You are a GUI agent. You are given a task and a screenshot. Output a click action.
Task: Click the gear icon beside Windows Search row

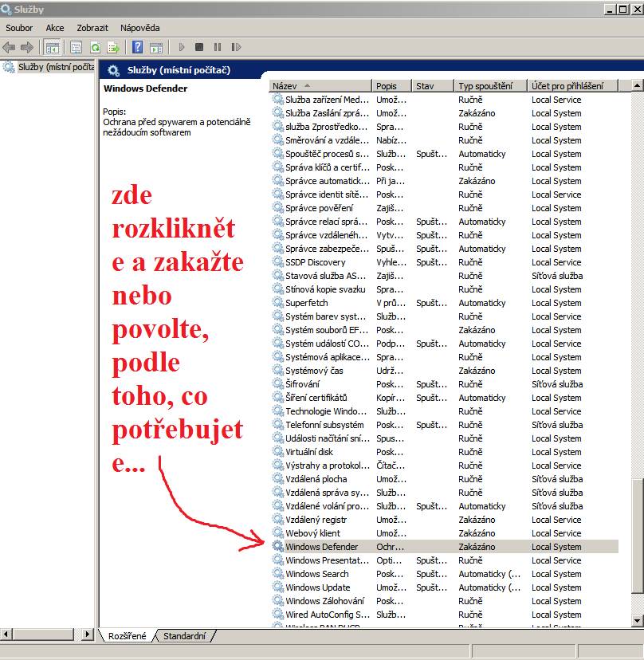[x=278, y=573]
